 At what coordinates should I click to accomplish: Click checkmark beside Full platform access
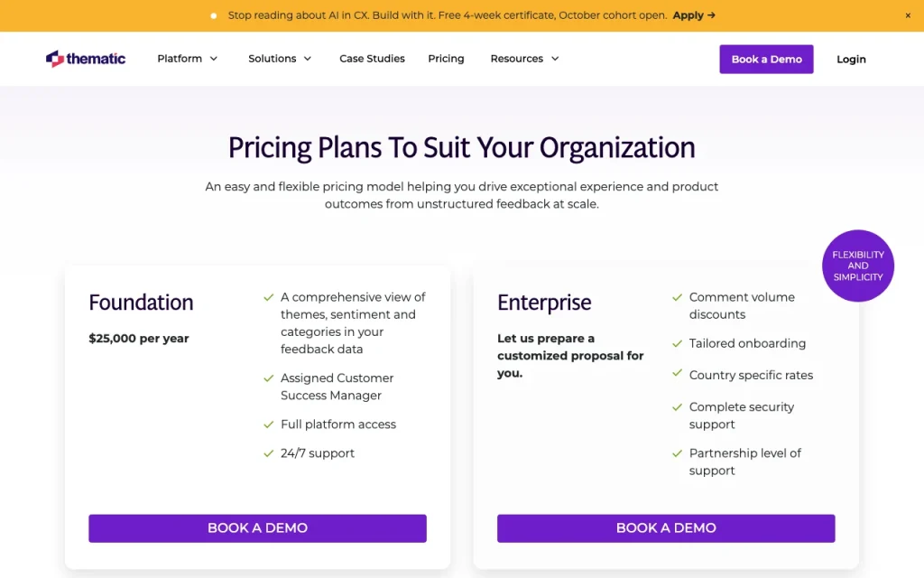269,424
